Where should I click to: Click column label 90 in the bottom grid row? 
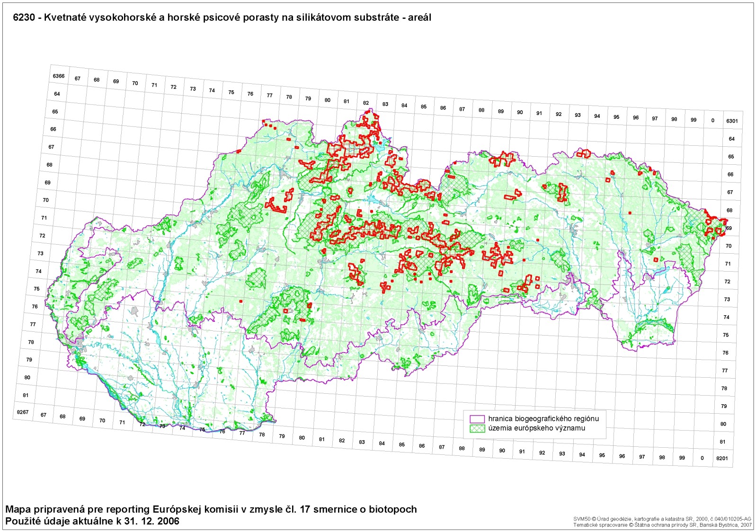pos(502,451)
